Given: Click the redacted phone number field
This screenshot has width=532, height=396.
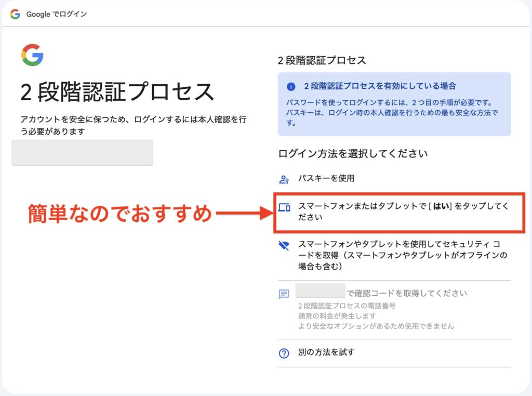Looking at the screenshot, I should (320, 290).
